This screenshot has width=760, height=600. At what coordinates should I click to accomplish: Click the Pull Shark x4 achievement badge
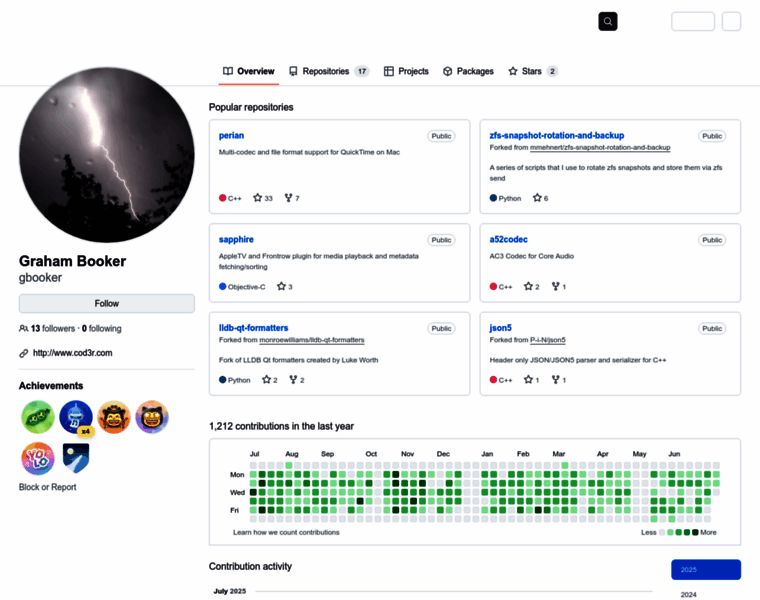click(x=76, y=417)
